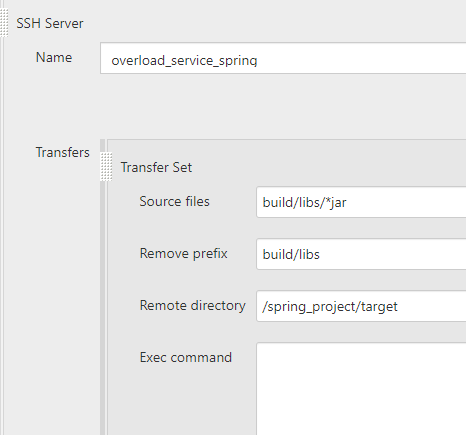Click the 'Remove prefix' label
The image size is (466, 435).
coord(183,253)
